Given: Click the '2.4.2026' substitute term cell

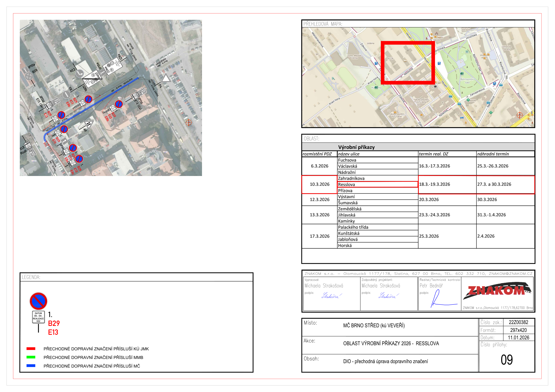Looking at the screenshot, I should pyautogui.click(x=505, y=236).
